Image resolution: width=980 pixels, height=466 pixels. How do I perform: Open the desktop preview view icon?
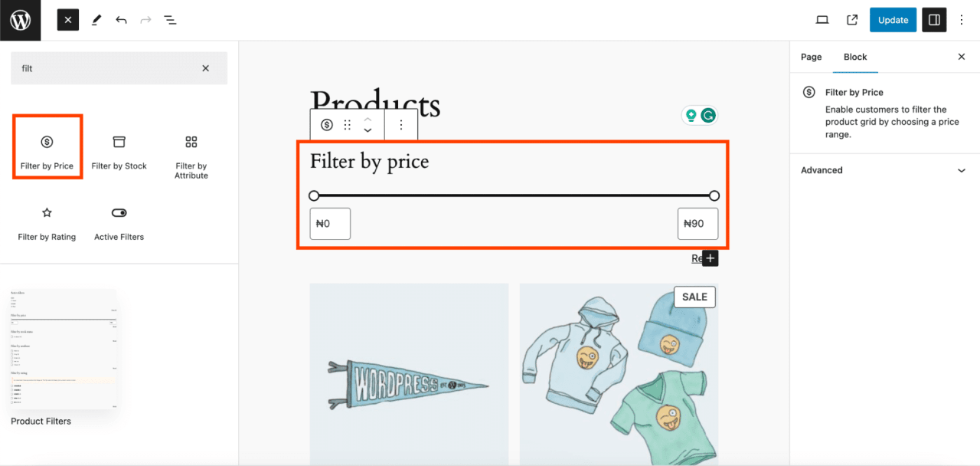coord(822,20)
